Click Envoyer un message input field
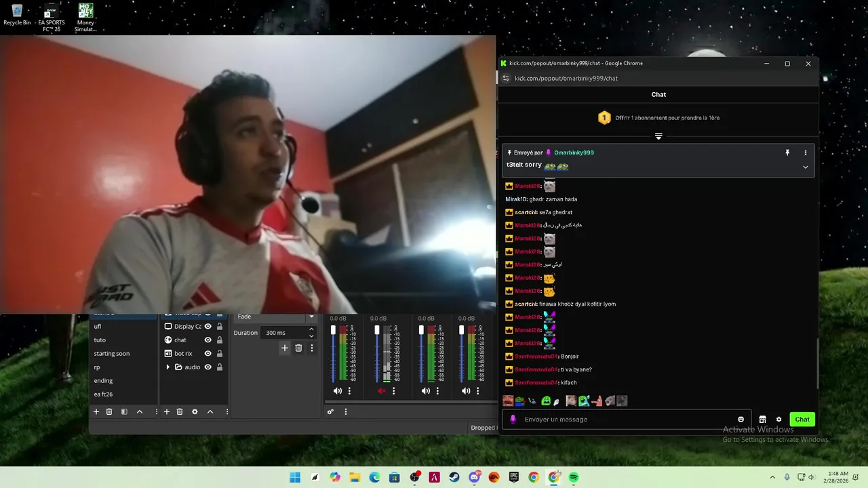This screenshot has height=488, width=868. [627, 420]
